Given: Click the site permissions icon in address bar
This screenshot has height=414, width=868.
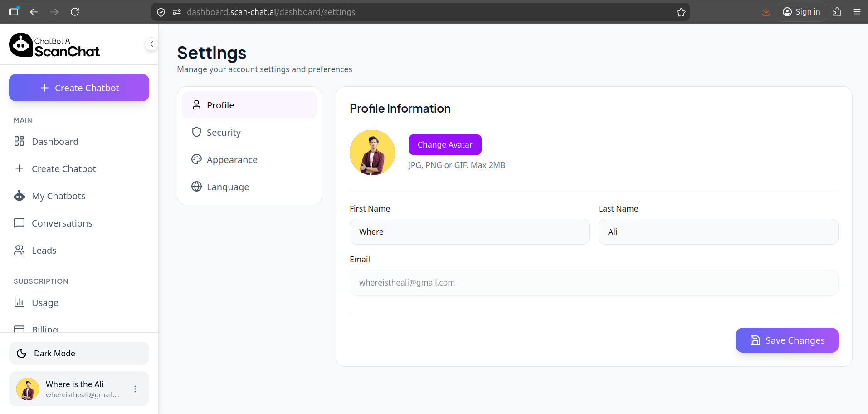Looking at the screenshot, I should point(177,12).
